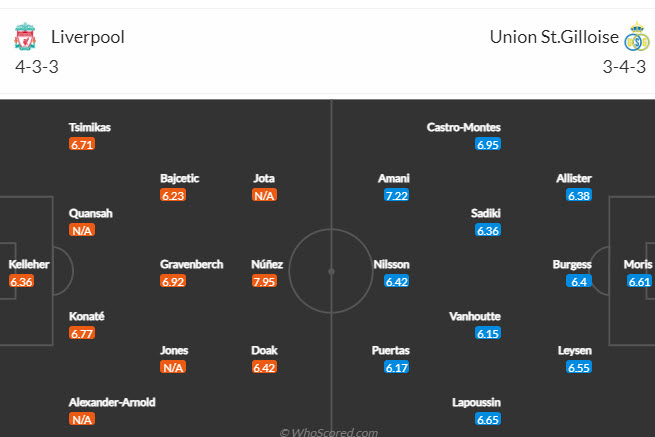Viewport: 655px width, 437px height.
Task: Click the Moris goalkeeper name
Action: pyautogui.click(x=638, y=264)
